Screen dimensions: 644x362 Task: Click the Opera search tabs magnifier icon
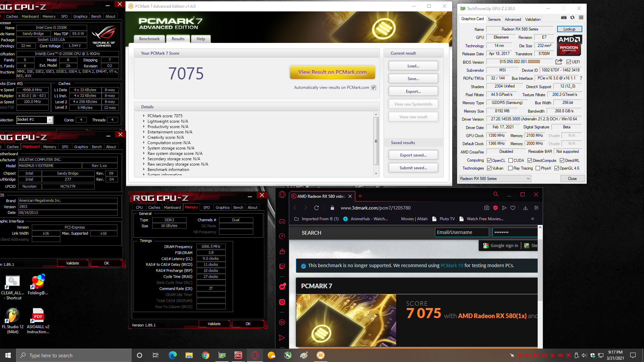(495, 194)
